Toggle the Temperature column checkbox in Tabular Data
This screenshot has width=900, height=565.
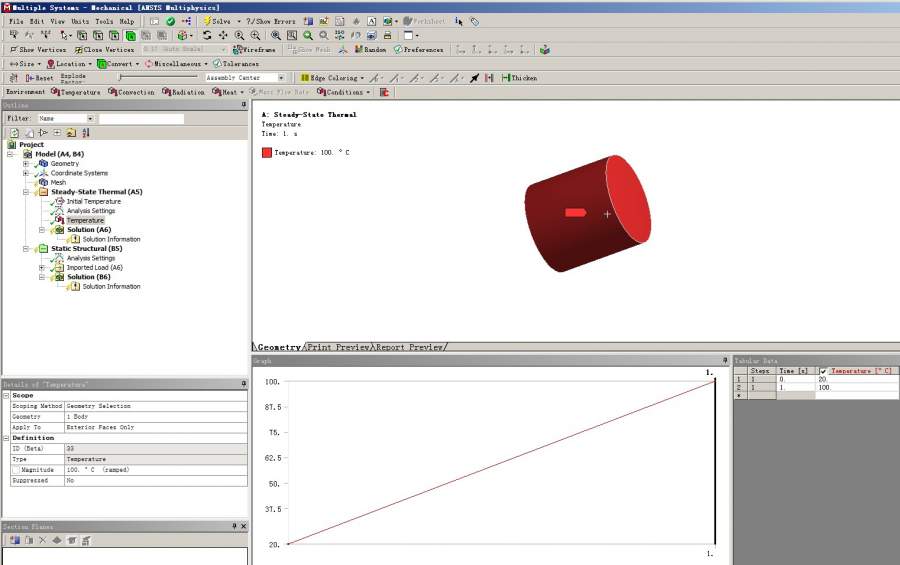point(823,371)
